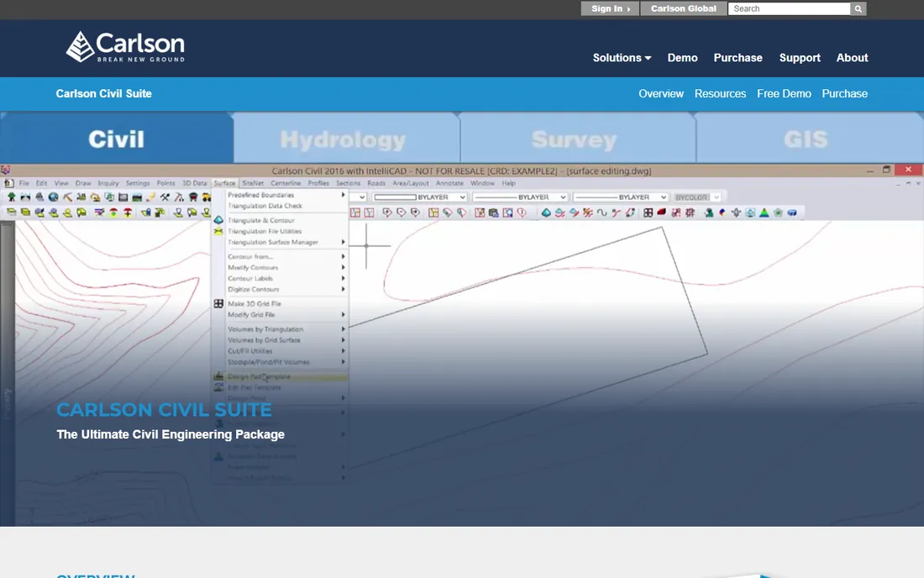Expand the Volumes by Triangulation submenu arrow
The image size is (924, 578).
343,329
